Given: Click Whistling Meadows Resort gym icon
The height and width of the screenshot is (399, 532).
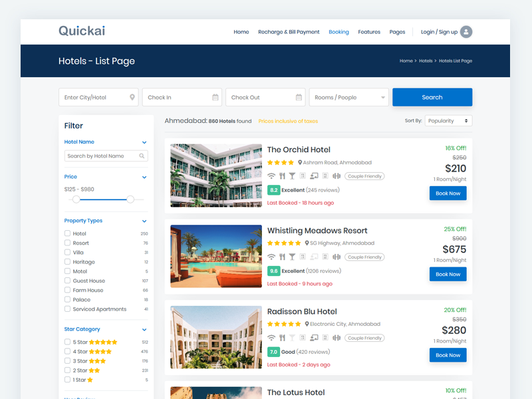Looking at the screenshot, I should tap(336, 257).
